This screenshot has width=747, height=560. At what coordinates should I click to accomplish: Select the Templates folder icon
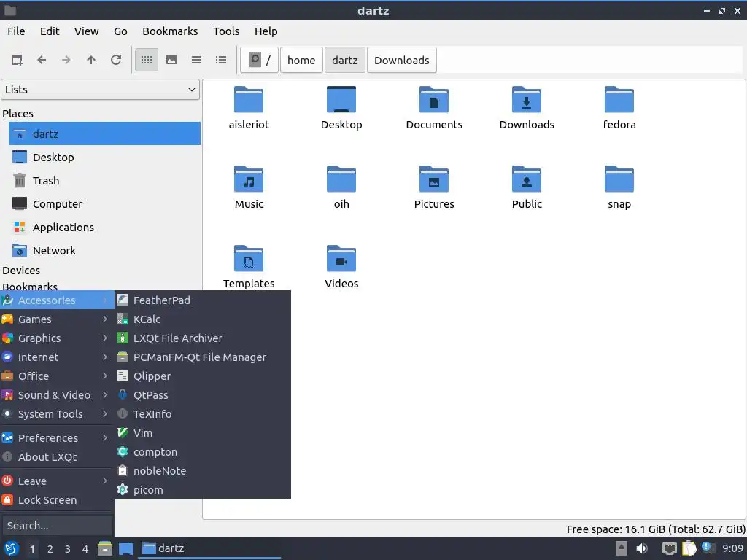click(249, 259)
